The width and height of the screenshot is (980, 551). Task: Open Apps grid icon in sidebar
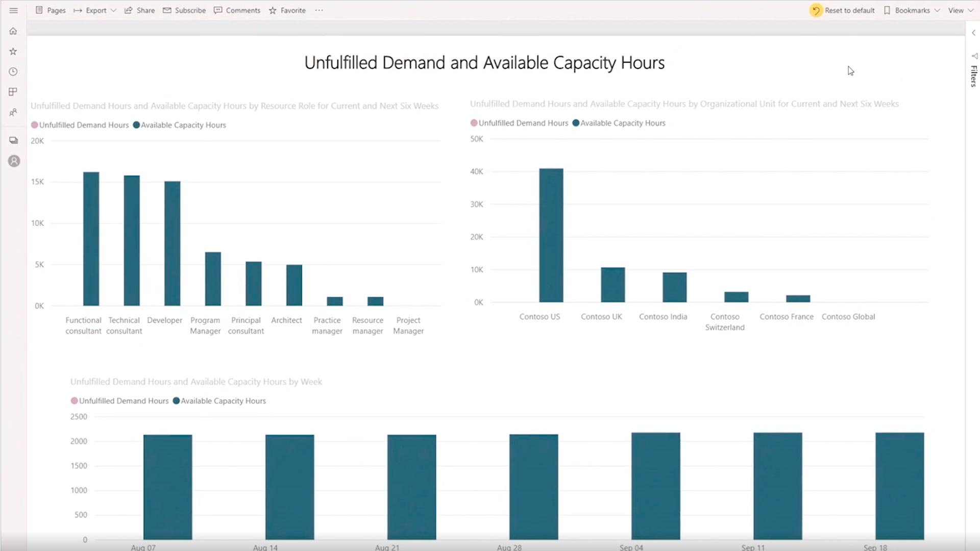[x=13, y=92]
